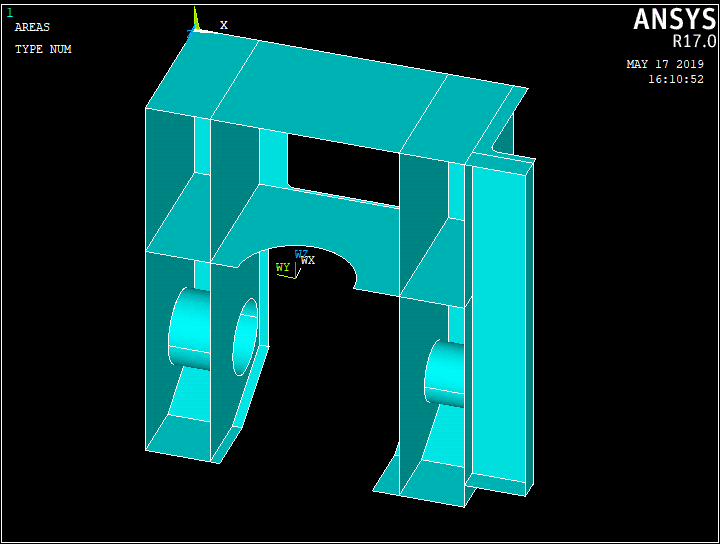Click the MAY 17 2019 date stamp
The image size is (720, 544).
click(665, 64)
